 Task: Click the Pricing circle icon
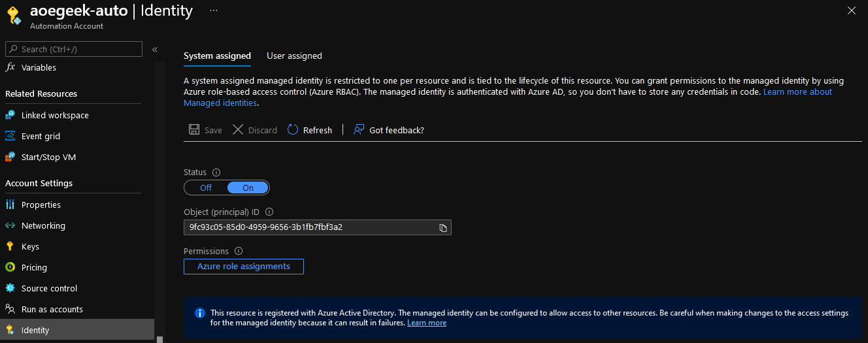(x=10, y=267)
